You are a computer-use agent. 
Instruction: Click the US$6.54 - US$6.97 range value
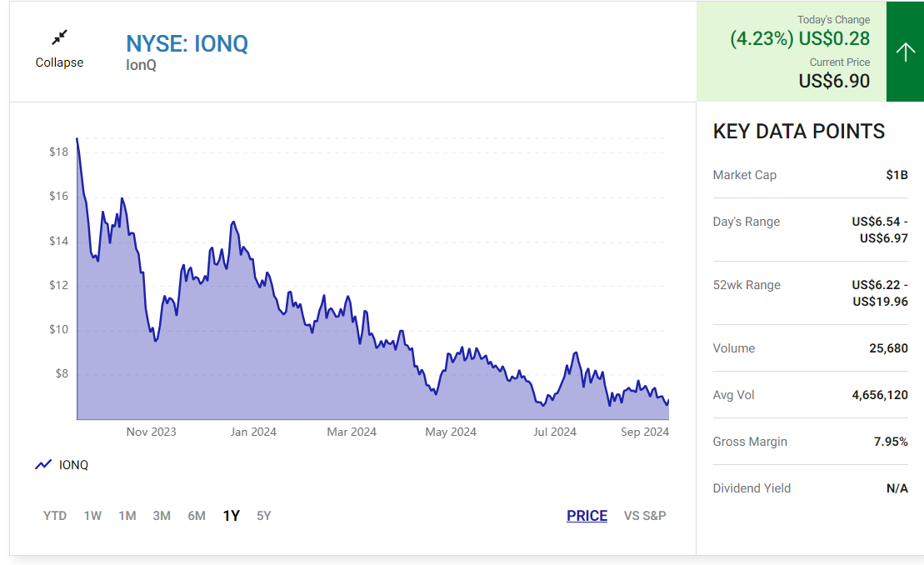[880, 230]
